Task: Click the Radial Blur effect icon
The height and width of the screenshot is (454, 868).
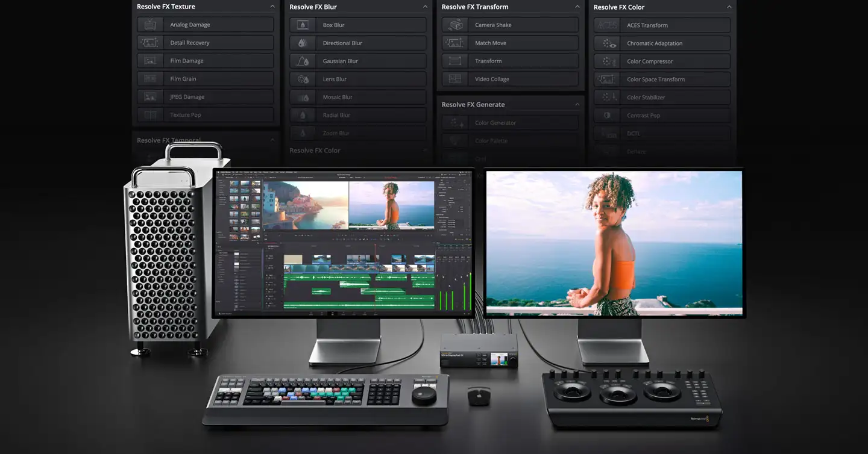Action: click(303, 116)
